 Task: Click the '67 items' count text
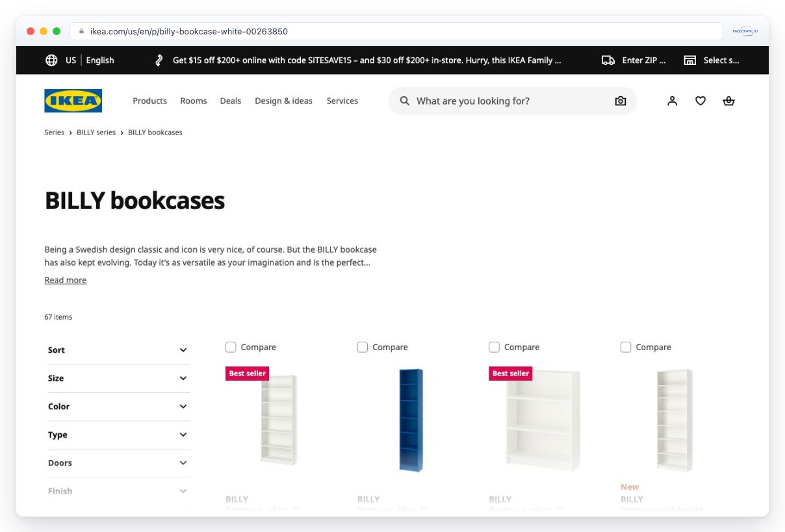click(x=58, y=317)
